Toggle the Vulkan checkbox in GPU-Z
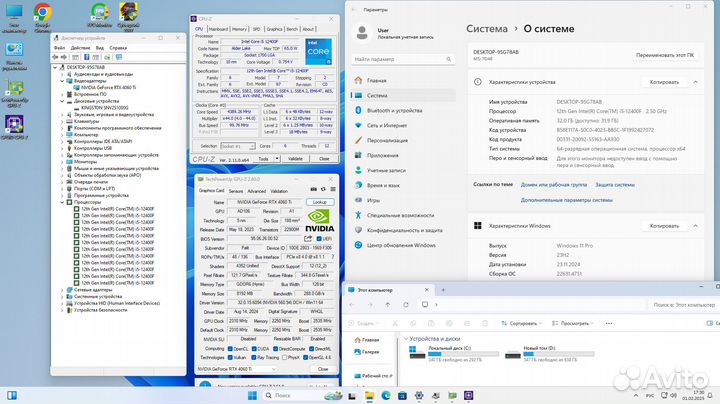The image size is (720, 404). (x=230, y=357)
